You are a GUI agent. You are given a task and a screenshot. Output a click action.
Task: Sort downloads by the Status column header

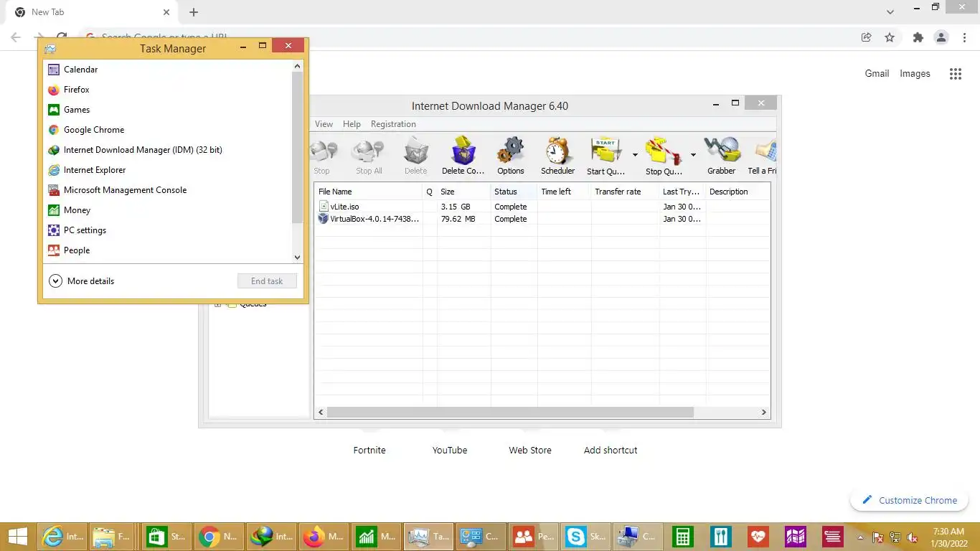coord(514,192)
